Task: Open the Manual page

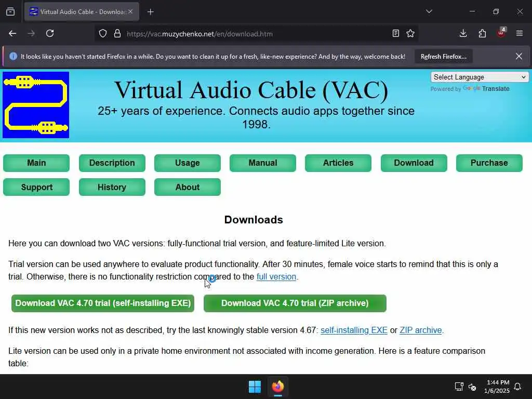Action: [262, 163]
